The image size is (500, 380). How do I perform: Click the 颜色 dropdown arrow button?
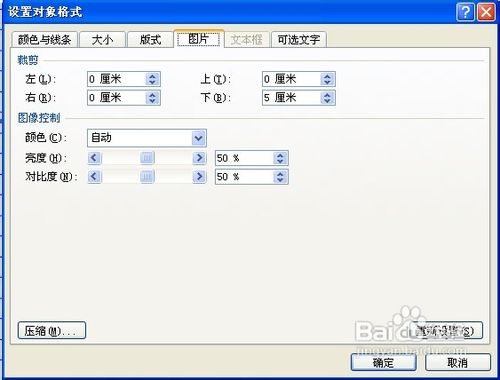point(199,138)
